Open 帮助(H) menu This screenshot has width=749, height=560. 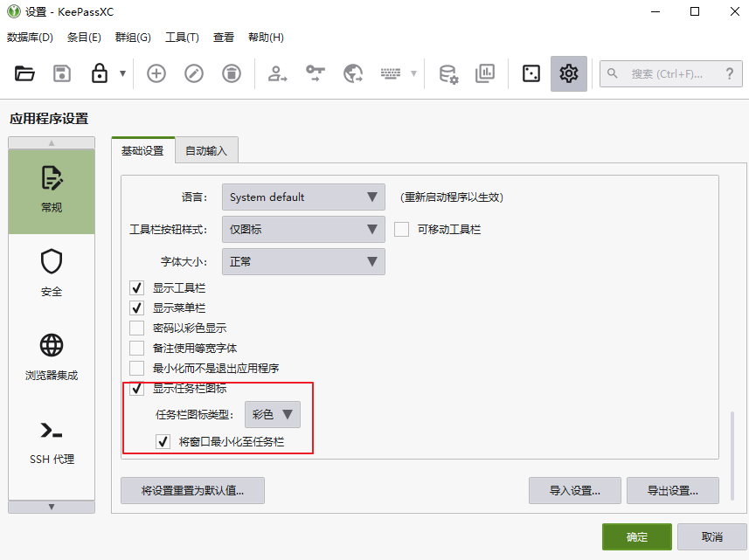click(x=266, y=38)
